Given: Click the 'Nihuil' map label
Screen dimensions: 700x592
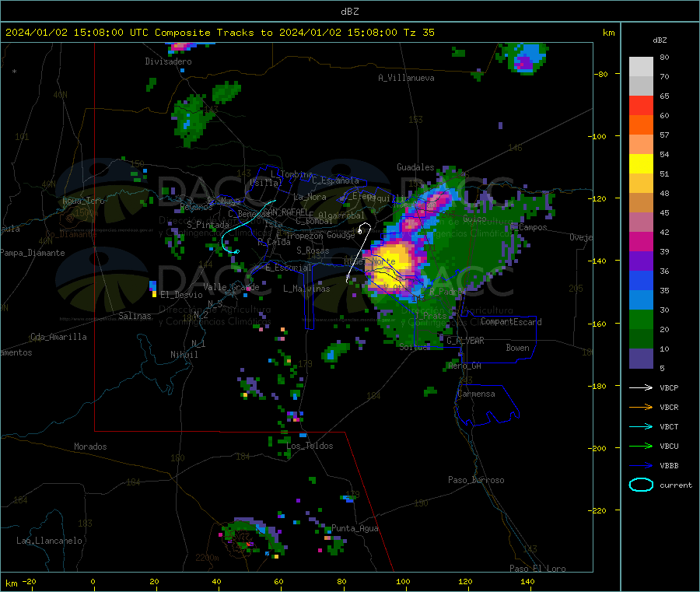Looking at the screenshot, I should coord(184,355).
